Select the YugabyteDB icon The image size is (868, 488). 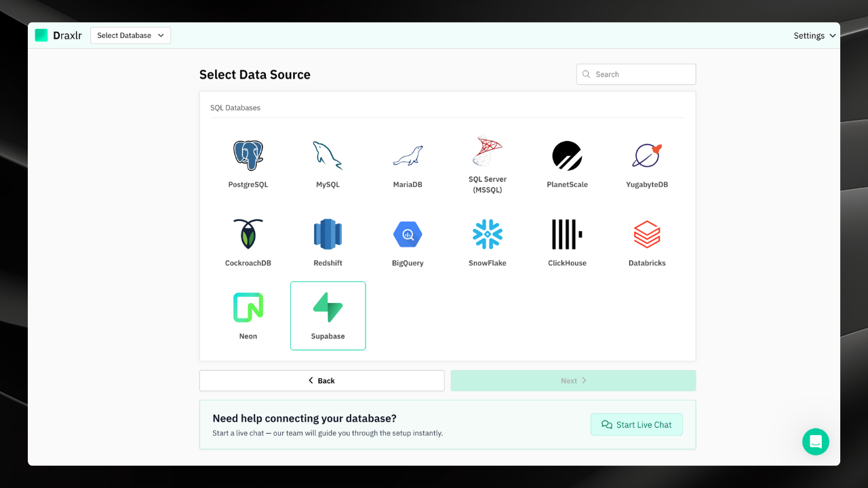[x=647, y=156]
